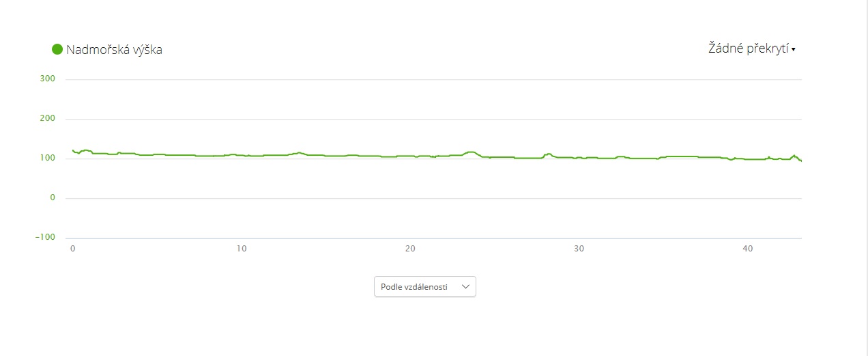
Task: Open the Žádné překrytí overlay dropdown
Action: (x=749, y=49)
